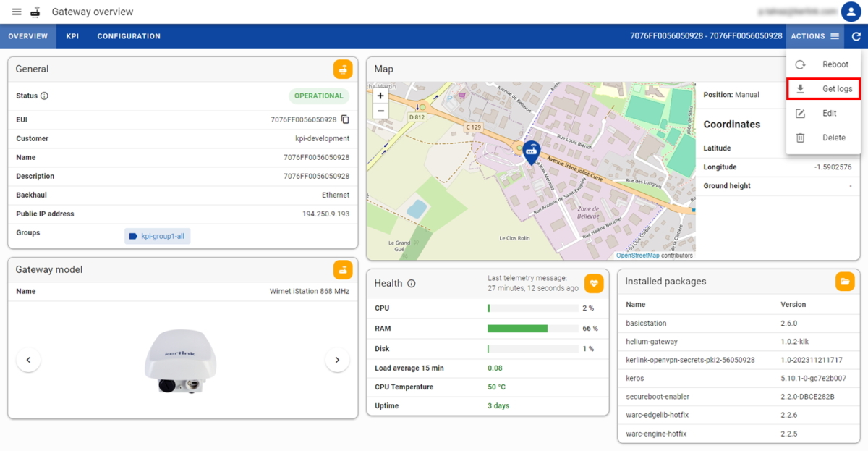Open the OpenStreetMap attribution link
Image resolution: width=868 pixels, height=451 pixels.
[637, 256]
